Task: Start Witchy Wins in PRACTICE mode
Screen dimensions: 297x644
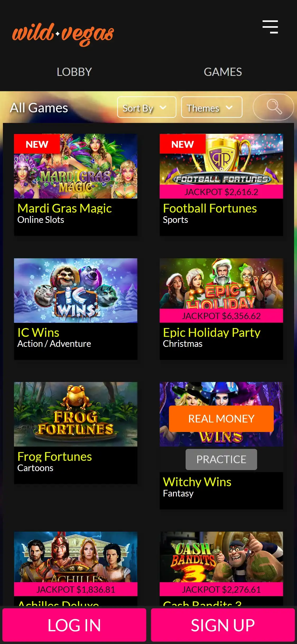Action: pyautogui.click(x=221, y=459)
